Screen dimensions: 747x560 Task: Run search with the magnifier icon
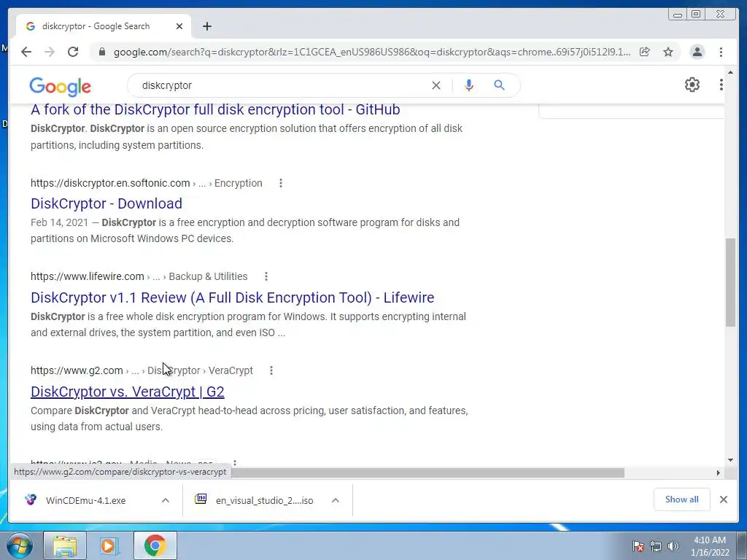[499, 85]
